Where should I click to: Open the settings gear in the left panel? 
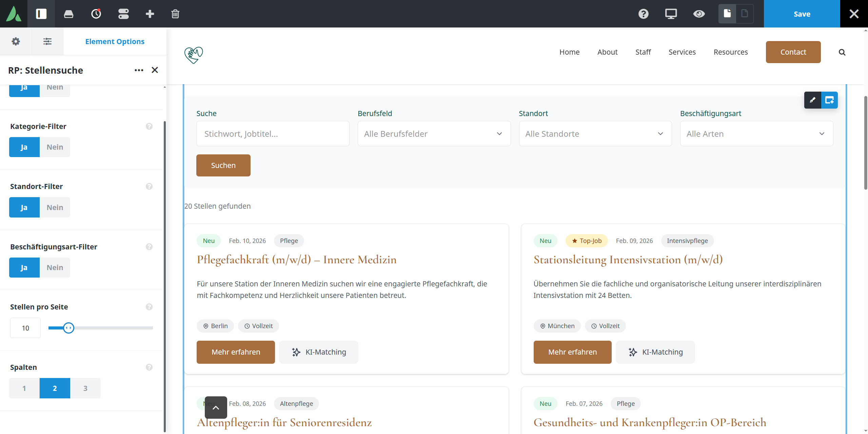point(16,41)
